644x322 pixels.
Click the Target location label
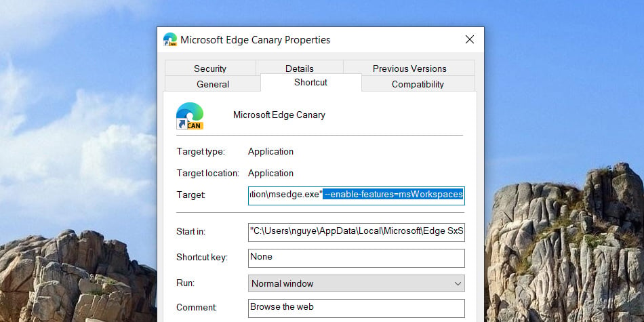click(x=208, y=174)
